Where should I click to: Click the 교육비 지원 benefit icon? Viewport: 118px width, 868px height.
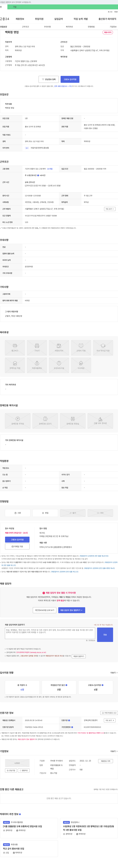(x=81, y=348)
